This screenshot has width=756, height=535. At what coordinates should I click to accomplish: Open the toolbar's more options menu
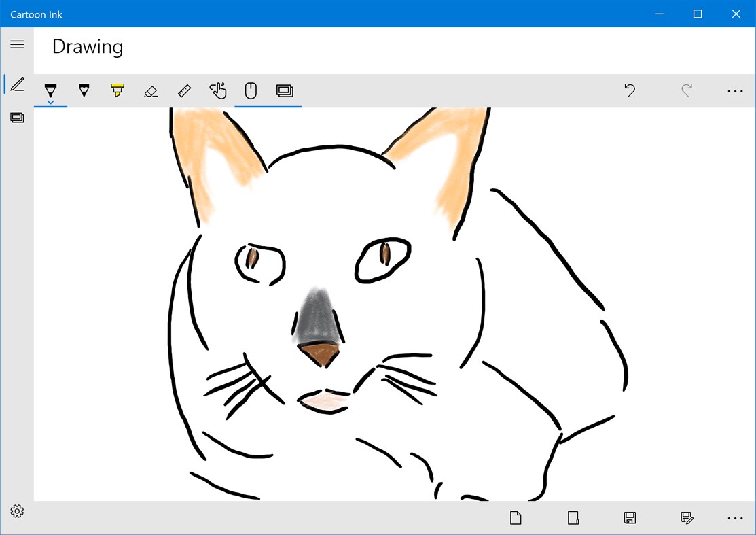point(735,90)
